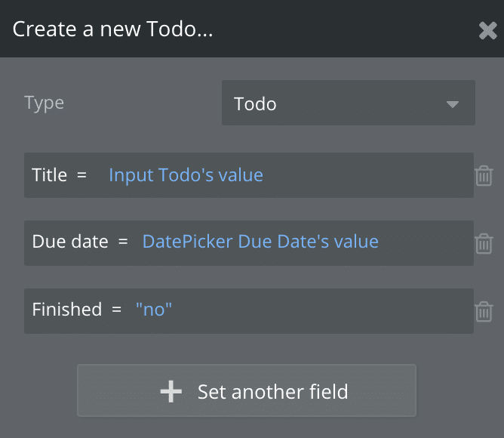Select the Title field name label
This screenshot has width=504, height=438.
(50, 175)
